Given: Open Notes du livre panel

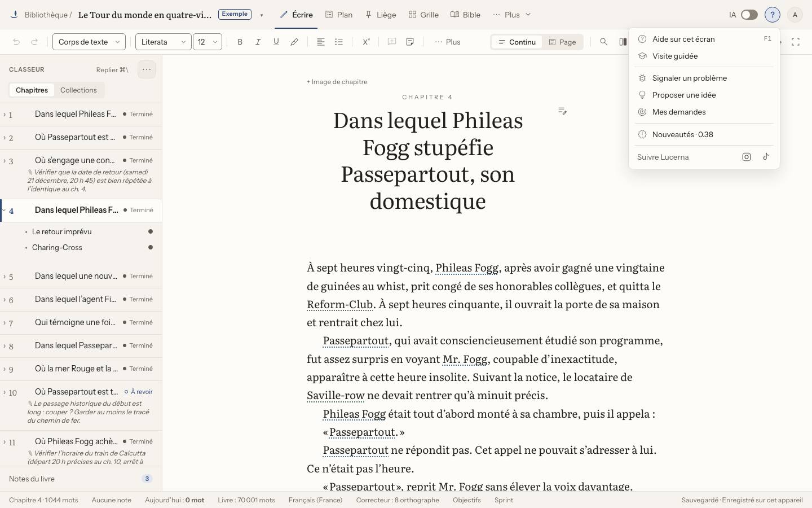Looking at the screenshot, I should click(x=81, y=479).
